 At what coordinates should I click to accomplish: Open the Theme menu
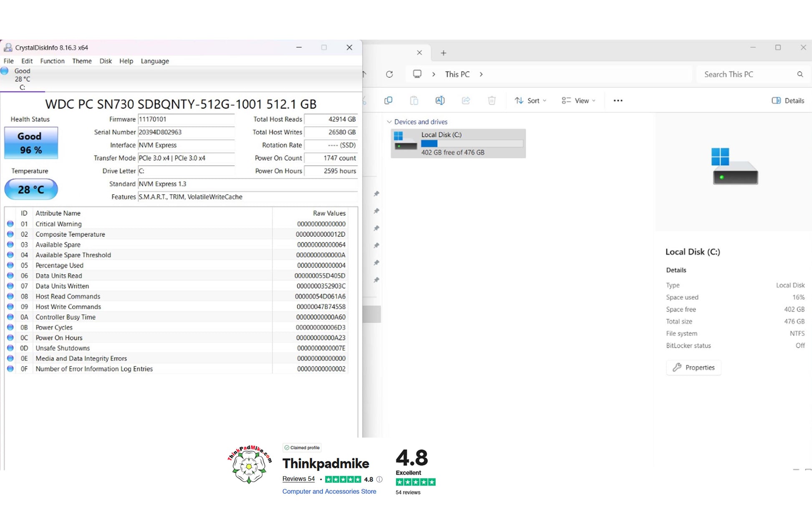click(x=82, y=61)
